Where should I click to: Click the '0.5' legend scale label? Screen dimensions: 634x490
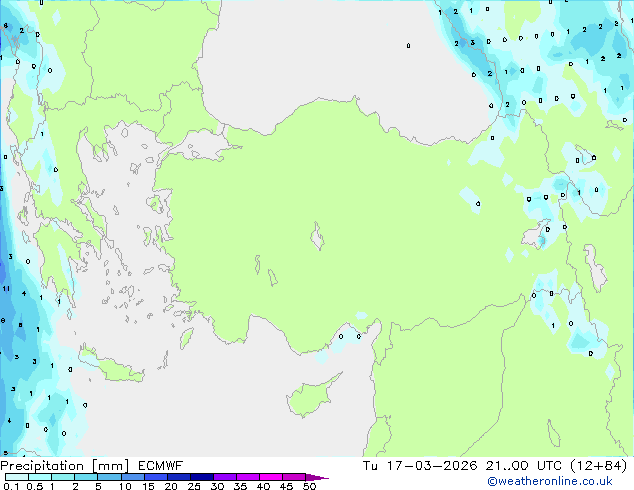[35, 486]
